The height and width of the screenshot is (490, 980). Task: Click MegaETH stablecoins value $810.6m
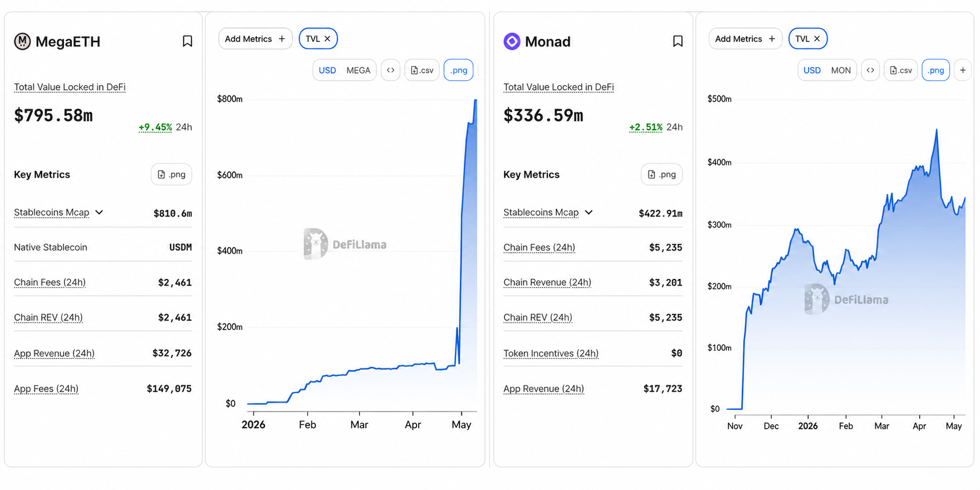click(173, 213)
